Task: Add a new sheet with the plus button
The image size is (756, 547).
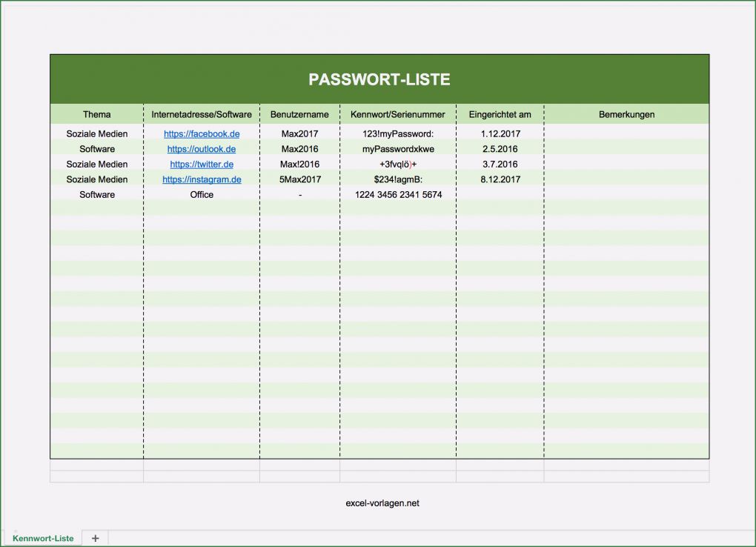Action: pyautogui.click(x=95, y=538)
